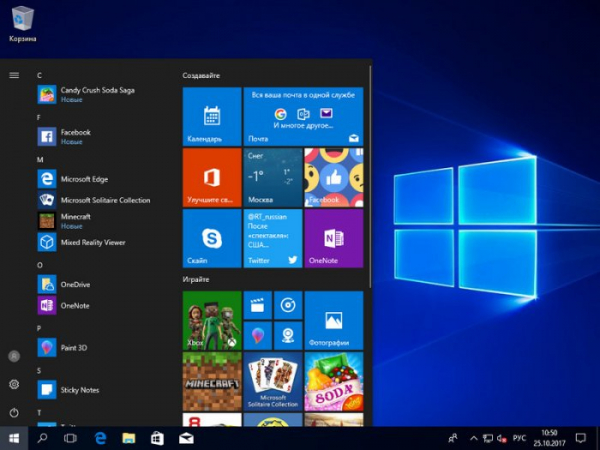
Task: Open taskbar Search magnifier
Action: pos(42,438)
